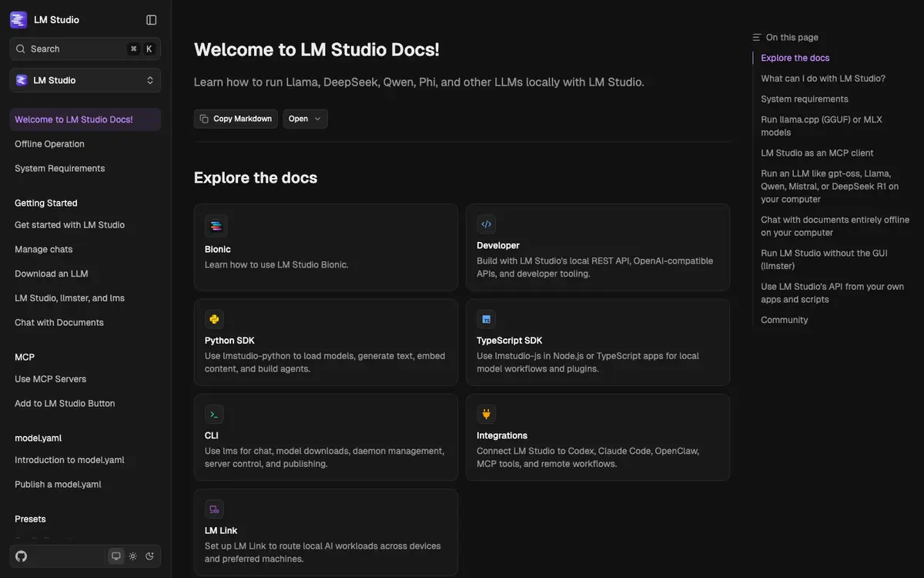Open the Developer docs card
Screen dimensions: 924x578
598,247
